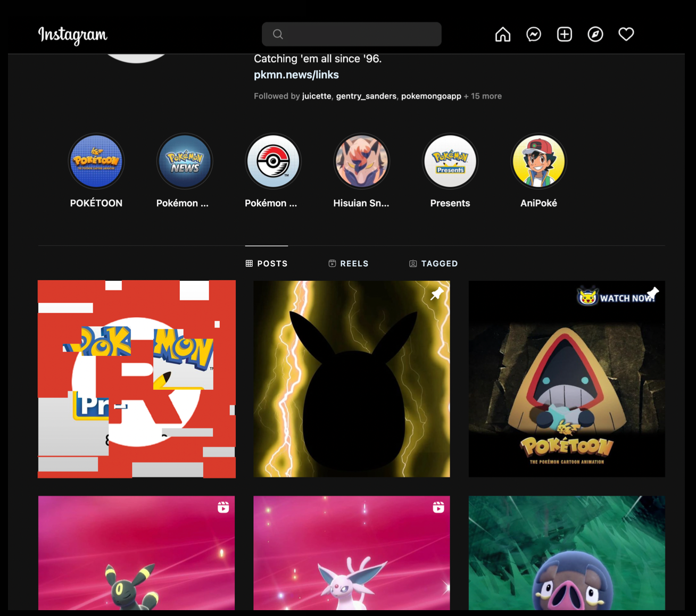Open the pinned Snorunt POKÉTOON post
This screenshot has width=696, height=616.
[567, 379]
